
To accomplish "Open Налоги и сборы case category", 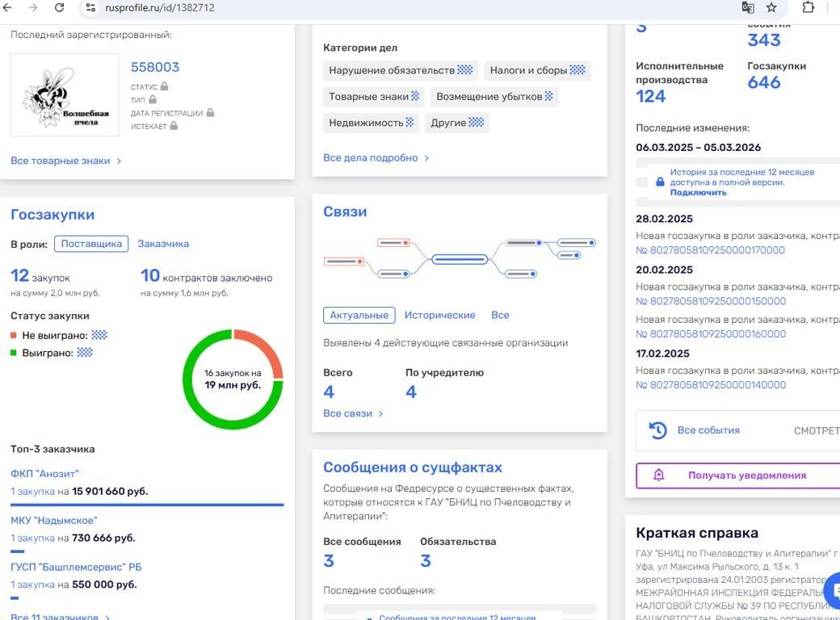I will pos(537,70).
